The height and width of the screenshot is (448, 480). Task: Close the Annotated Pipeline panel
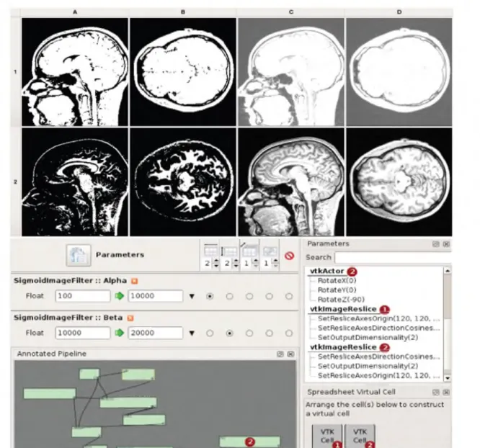click(x=291, y=354)
